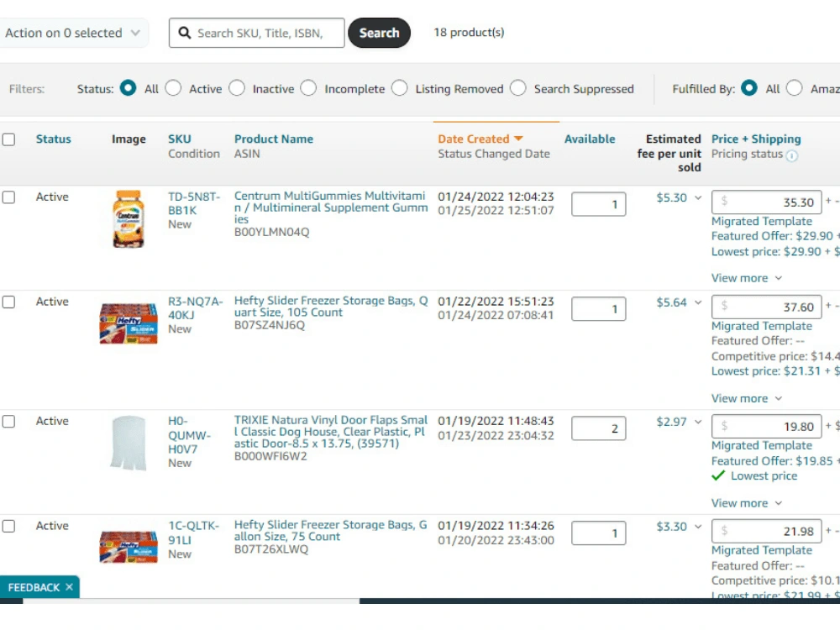Viewport: 840px width, 630px height.
Task: Choose the Listing Removed filter radio
Action: tap(399, 88)
